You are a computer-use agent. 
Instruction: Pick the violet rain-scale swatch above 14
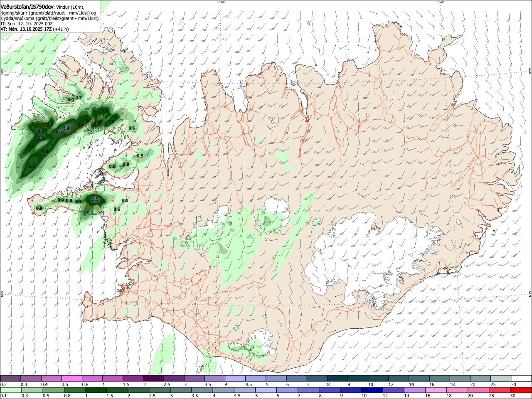tap(414, 390)
